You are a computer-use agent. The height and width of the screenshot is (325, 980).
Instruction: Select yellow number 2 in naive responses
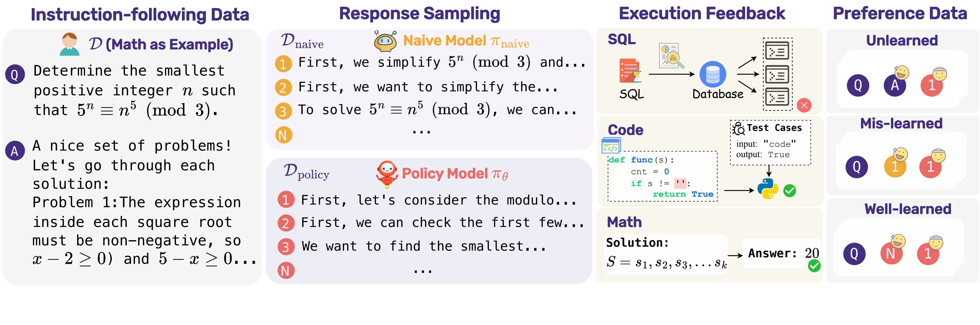coord(283,88)
